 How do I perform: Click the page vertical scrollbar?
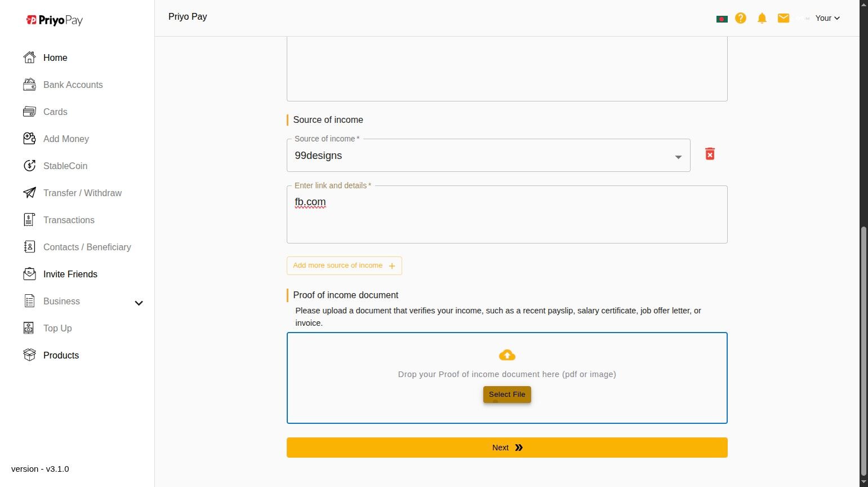click(863, 349)
